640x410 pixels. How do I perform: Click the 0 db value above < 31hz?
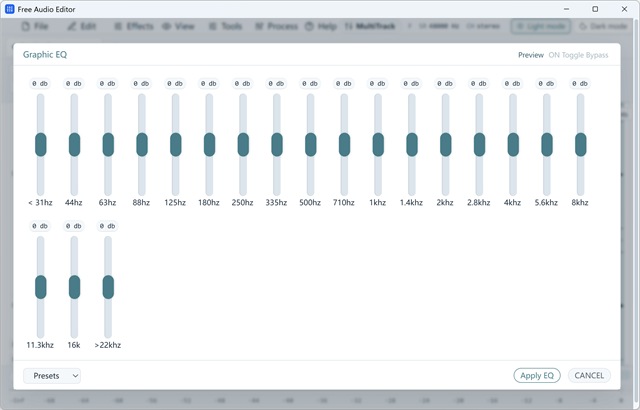pos(40,84)
